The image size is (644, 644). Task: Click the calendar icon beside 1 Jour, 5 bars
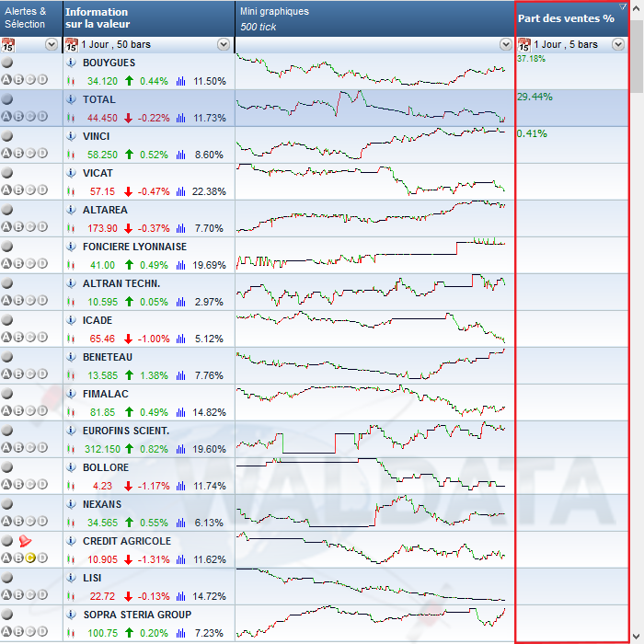click(x=524, y=44)
